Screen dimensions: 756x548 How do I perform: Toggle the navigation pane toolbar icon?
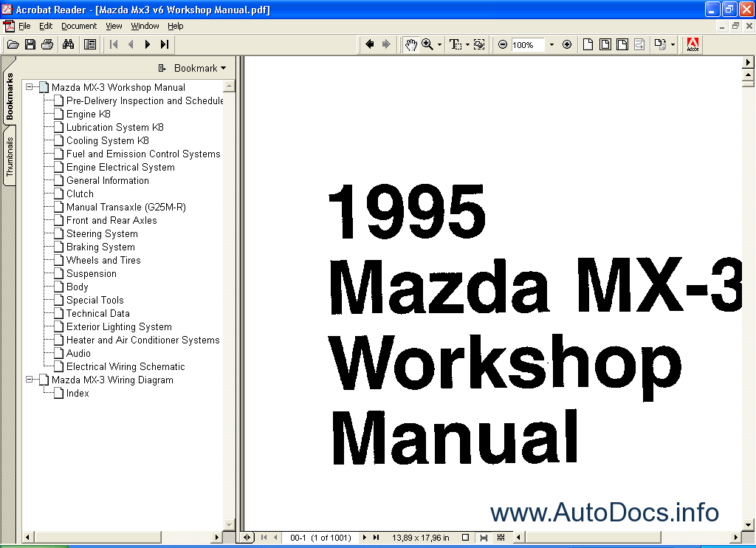[x=90, y=45]
